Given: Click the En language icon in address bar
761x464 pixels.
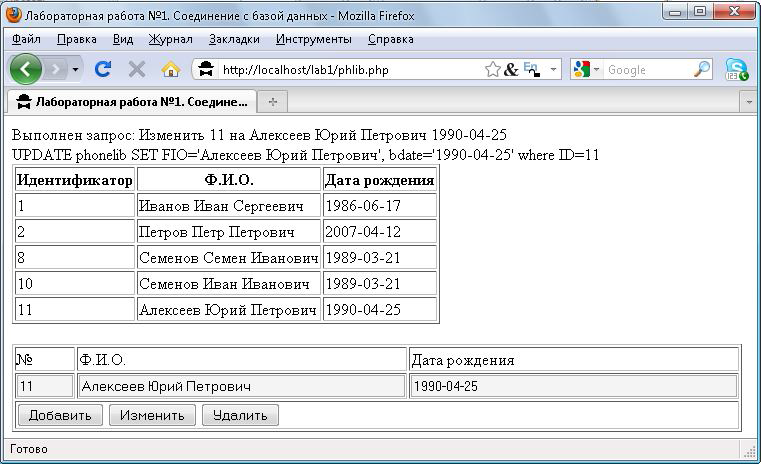Looking at the screenshot, I should [532, 69].
